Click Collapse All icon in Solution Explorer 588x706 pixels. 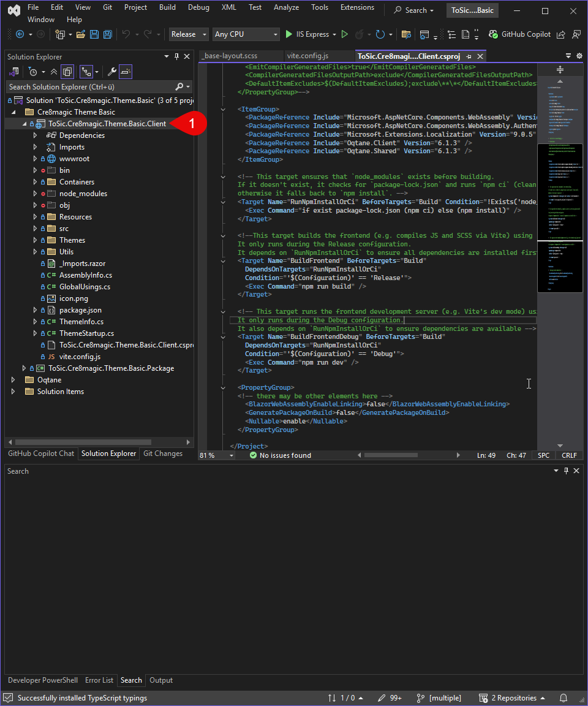point(54,72)
